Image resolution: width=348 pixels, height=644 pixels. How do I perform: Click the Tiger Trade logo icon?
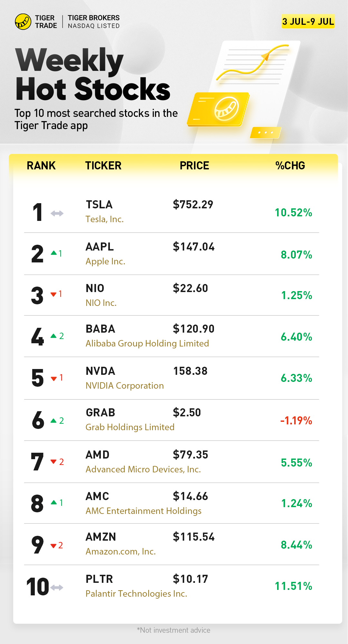tap(23, 22)
